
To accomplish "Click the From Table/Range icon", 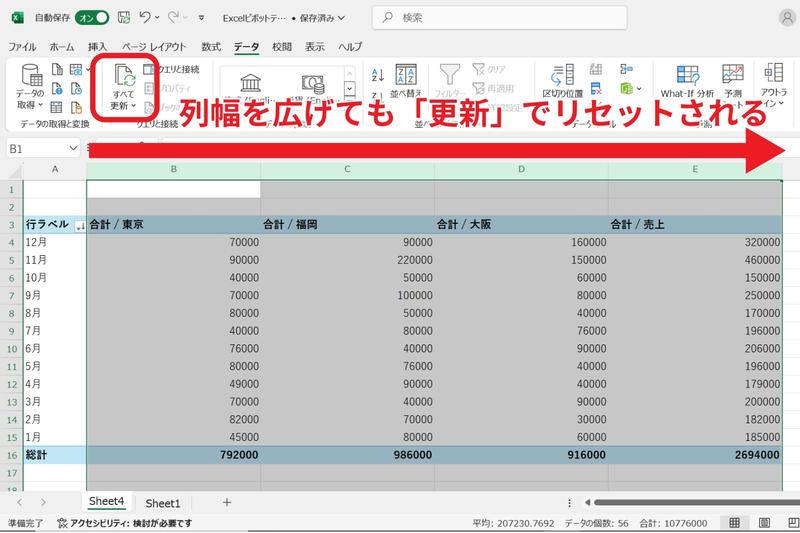I will pyautogui.click(x=57, y=107).
